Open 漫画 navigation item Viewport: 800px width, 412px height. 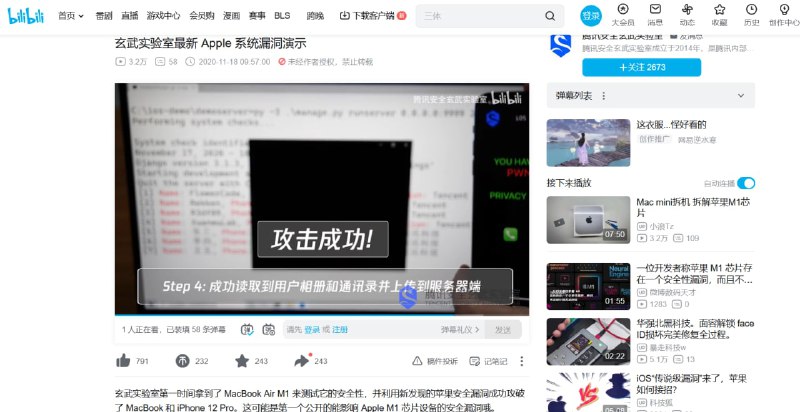[x=232, y=16]
